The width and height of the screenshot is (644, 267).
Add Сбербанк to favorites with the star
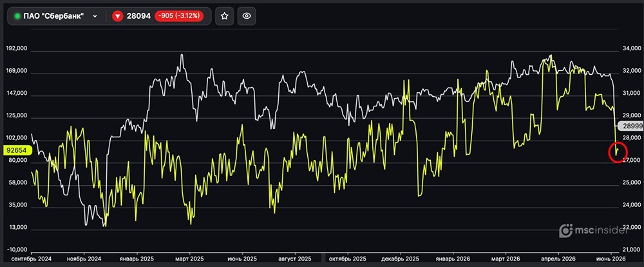(224, 16)
